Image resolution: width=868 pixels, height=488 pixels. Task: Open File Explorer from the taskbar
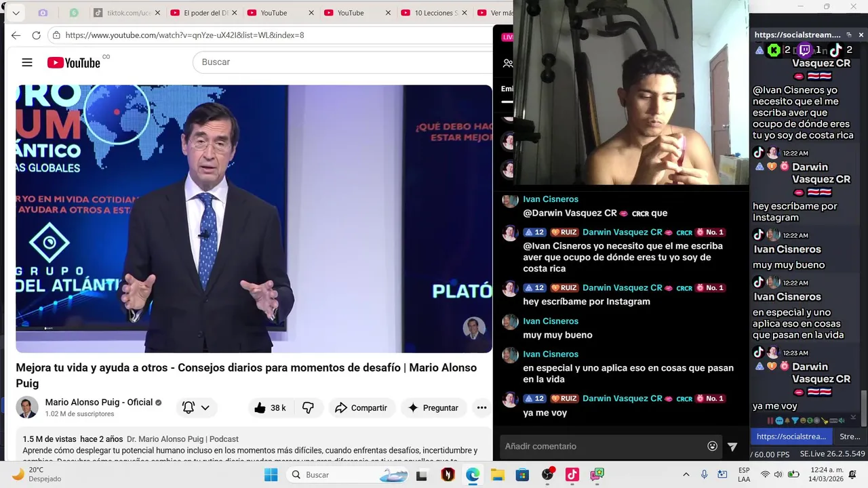tap(498, 474)
